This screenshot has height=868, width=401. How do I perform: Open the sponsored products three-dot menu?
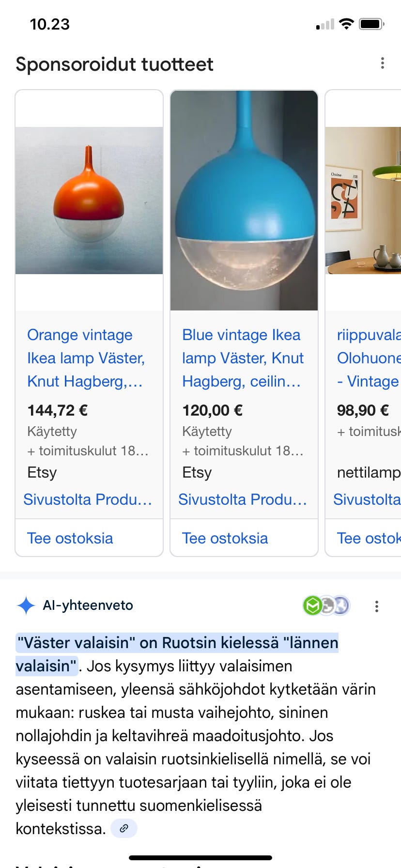[383, 63]
